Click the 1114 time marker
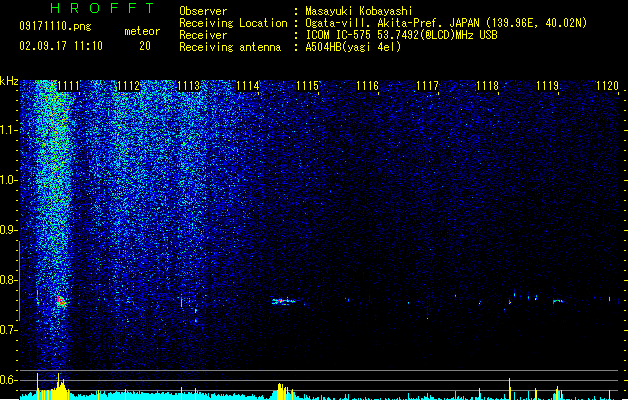The height and width of the screenshot is (400, 629). [x=248, y=86]
